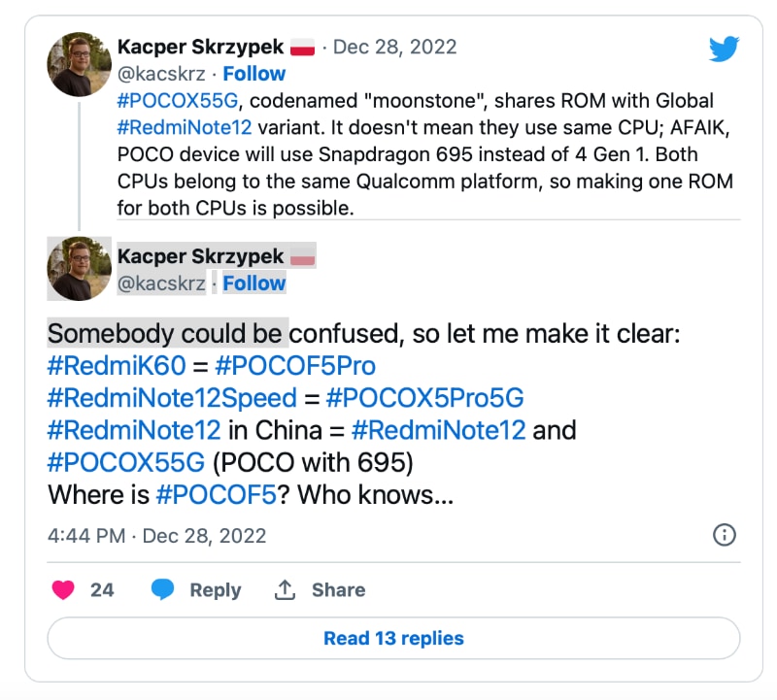Click the Share label text
Image resolution: width=777 pixels, height=700 pixels.
(338, 589)
